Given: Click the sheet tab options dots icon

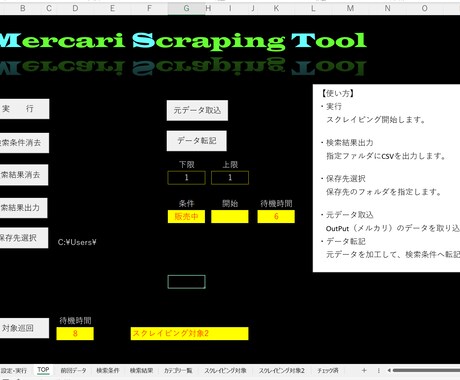Looking at the screenshot, I should [379, 370].
